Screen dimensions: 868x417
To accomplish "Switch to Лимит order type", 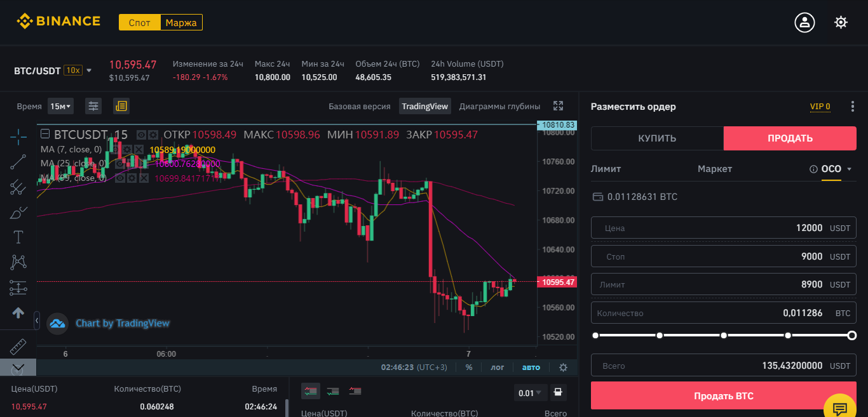I will tap(606, 169).
